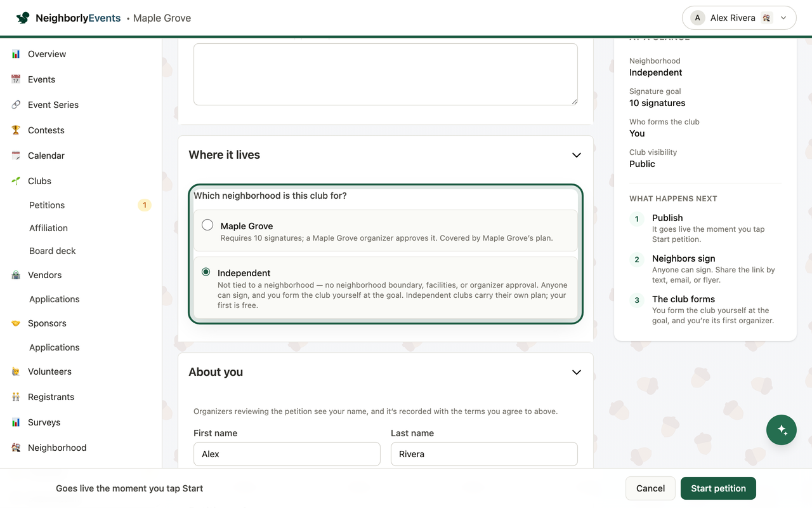Click the 'Publish' step heading

pyautogui.click(x=667, y=218)
